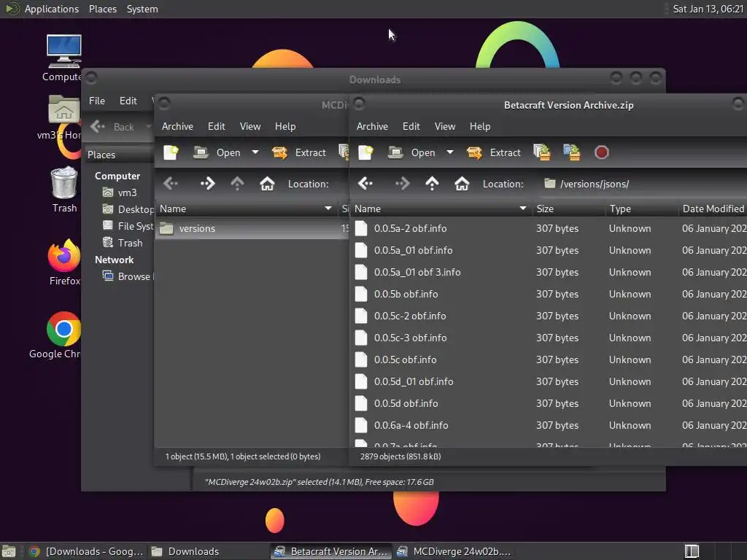
Task: Select vm3 in Places sidebar
Action: [x=120, y=192]
